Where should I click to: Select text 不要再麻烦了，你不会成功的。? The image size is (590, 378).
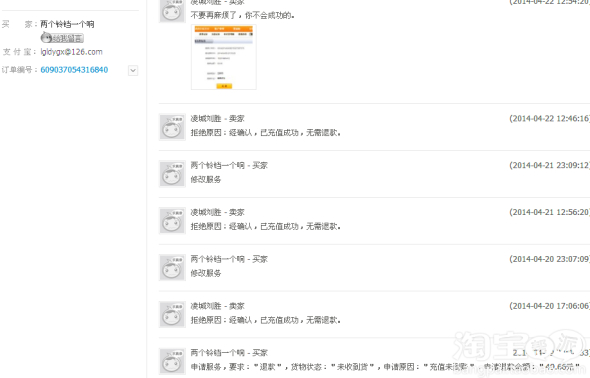pos(243,15)
